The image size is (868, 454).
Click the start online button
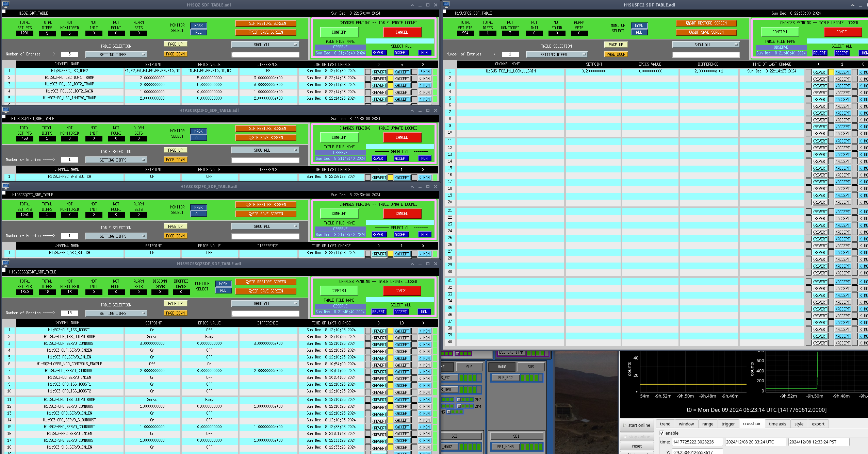point(637,425)
